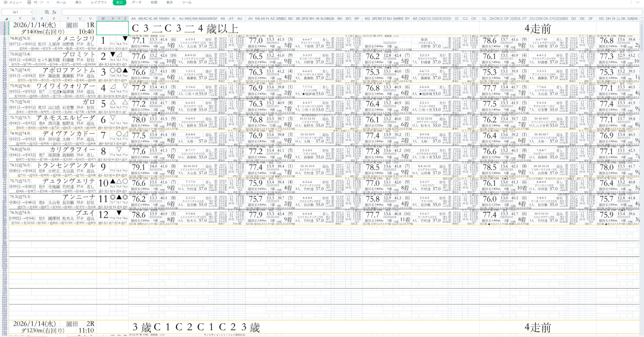This screenshot has height=337, width=644.
Task: Click the magnifier zoom icon beside fx
Action: 47,12
